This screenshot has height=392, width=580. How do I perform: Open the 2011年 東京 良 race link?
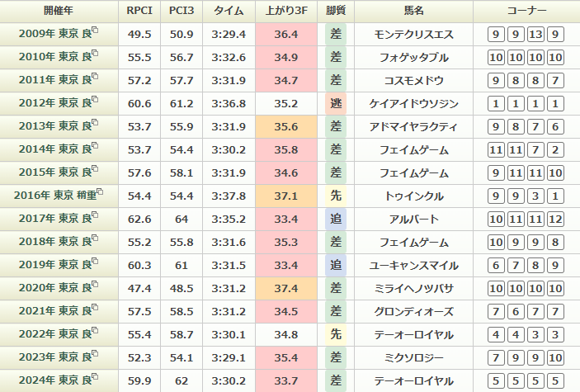click(x=53, y=81)
